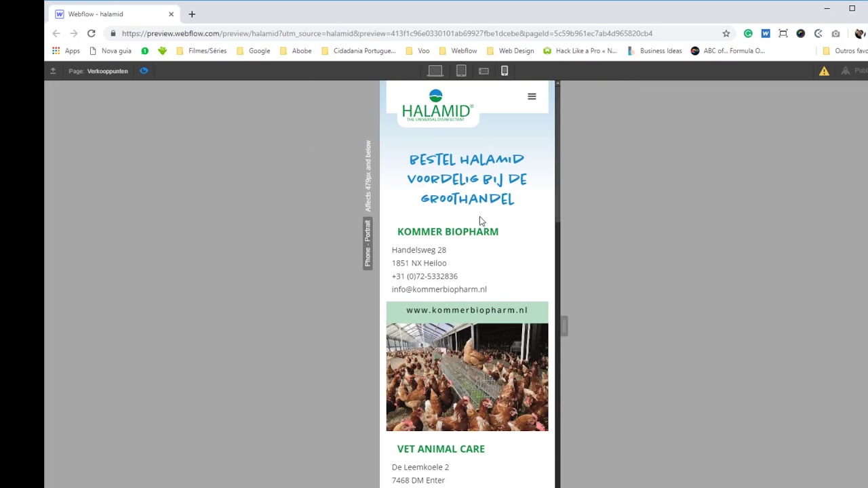Open a new browser tab
Image resolution: width=868 pixels, height=488 pixels.
[x=192, y=14]
